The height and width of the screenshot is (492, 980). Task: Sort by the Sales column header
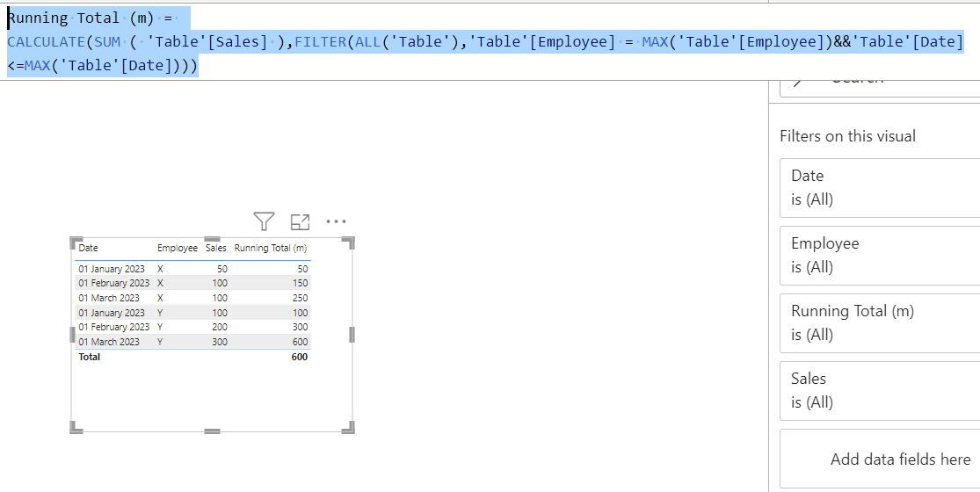tap(216, 248)
